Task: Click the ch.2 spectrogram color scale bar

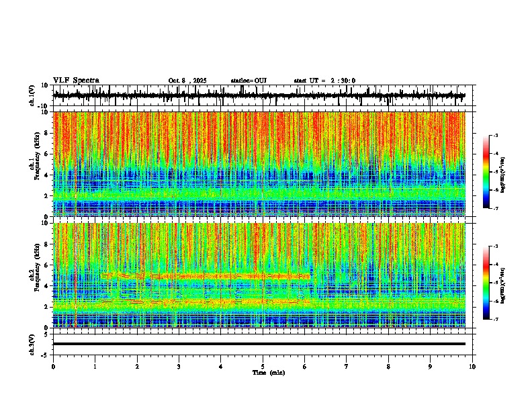Action: coord(486,283)
